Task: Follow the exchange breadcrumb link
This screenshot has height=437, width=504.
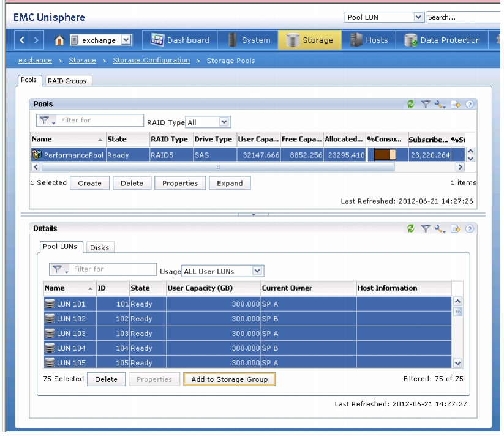Action: pyautogui.click(x=35, y=60)
